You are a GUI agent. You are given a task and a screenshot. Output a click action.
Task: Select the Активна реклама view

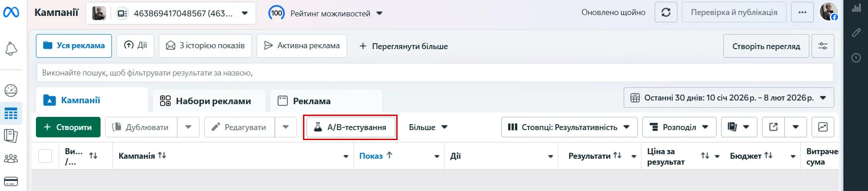point(302,46)
